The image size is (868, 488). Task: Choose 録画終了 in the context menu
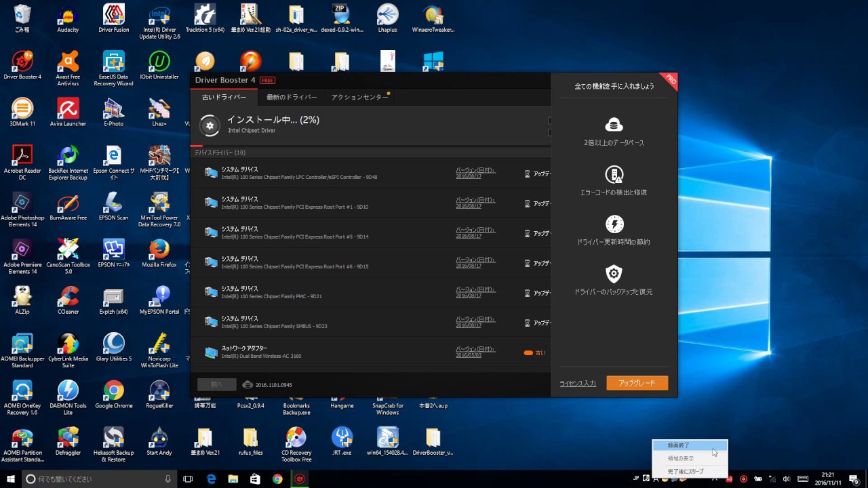[690, 445]
